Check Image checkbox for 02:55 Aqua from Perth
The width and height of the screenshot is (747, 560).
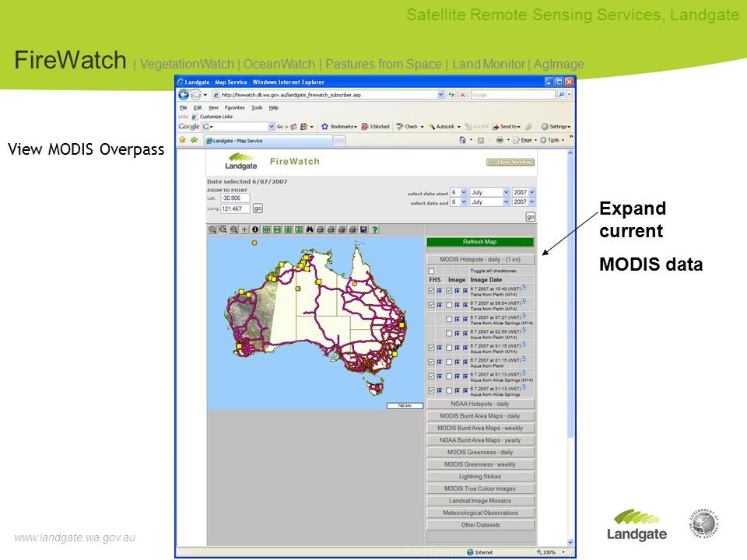click(x=449, y=334)
